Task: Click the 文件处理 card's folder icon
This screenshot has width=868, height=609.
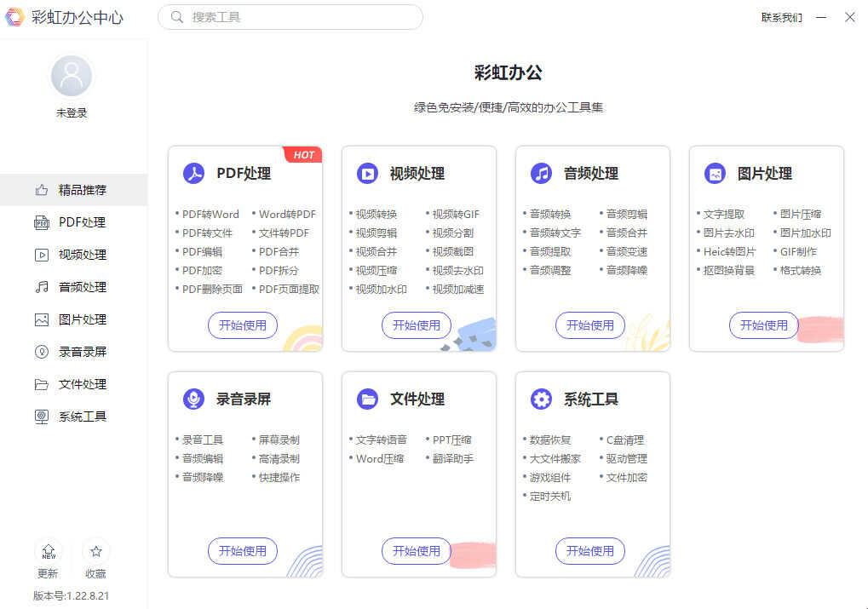Action: click(367, 399)
